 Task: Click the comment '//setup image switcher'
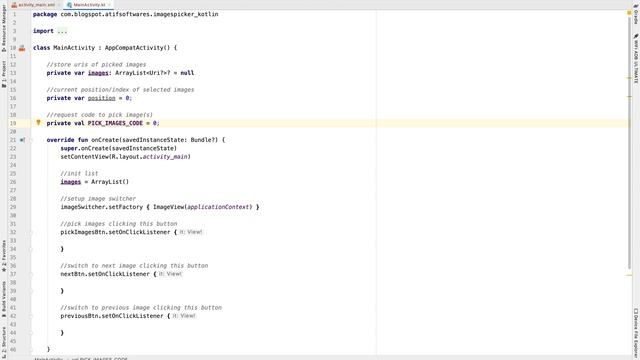98,198
